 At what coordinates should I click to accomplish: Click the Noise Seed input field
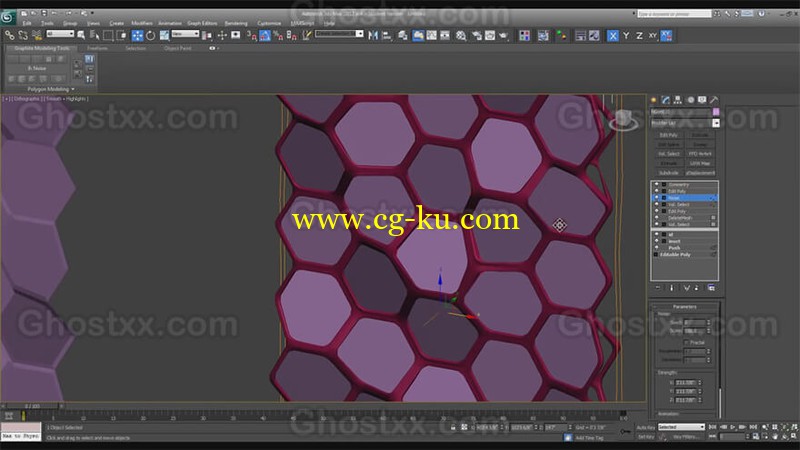(694, 322)
